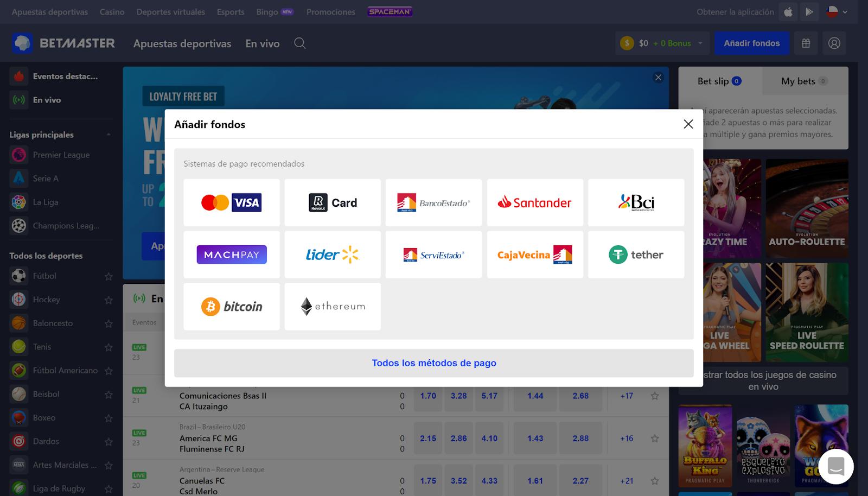Expand +17 markets for Comunicaciones match

627,396
